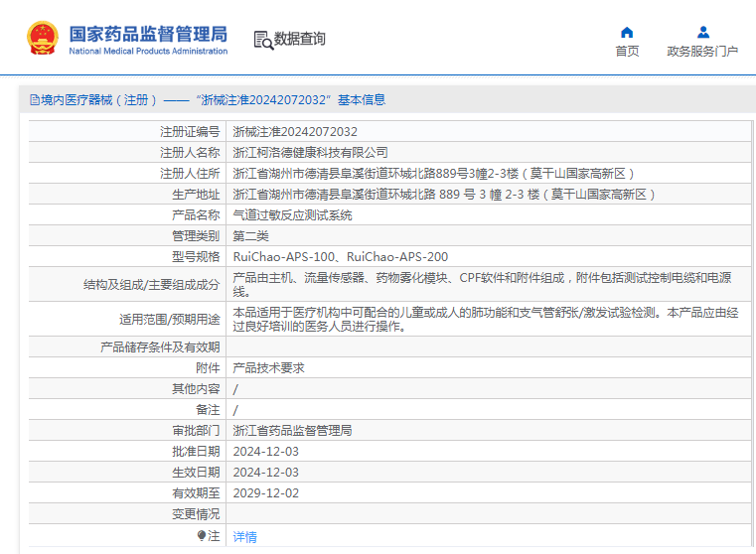Click the registrant name 浙江柯洛德健康科技有限公司
This screenshot has height=554, width=756.
[x=311, y=153]
